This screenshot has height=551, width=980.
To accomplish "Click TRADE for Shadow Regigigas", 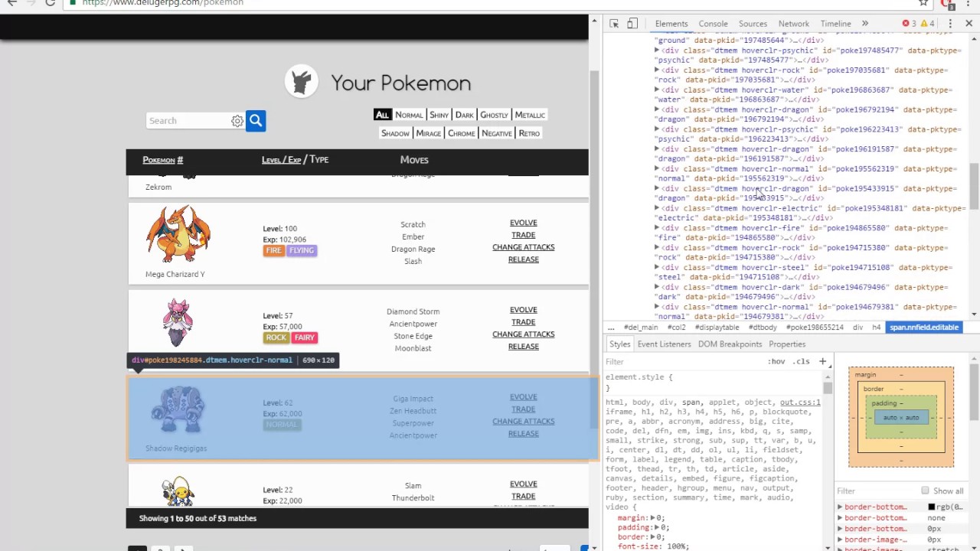I will pos(524,409).
